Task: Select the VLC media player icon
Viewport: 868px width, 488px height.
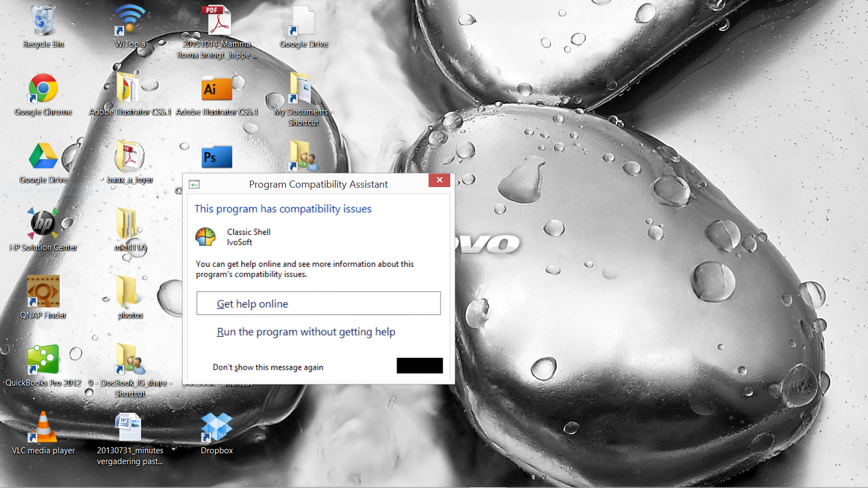Action: coord(43,428)
